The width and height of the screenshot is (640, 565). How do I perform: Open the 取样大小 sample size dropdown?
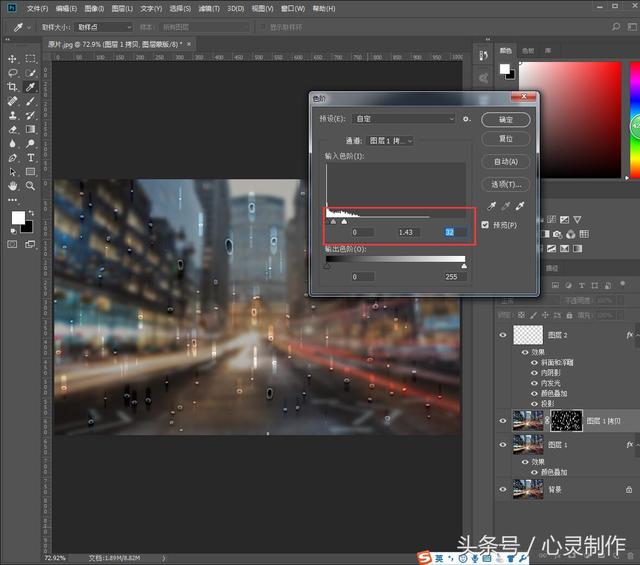coord(102,27)
